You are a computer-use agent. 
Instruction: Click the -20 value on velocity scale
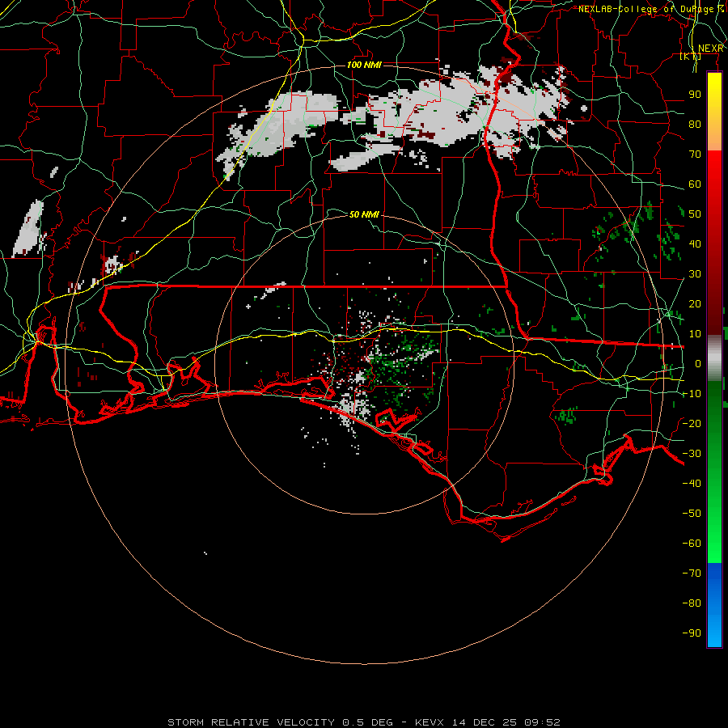coord(692,424)
